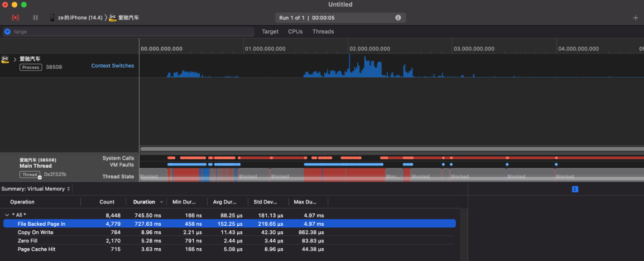Viewport: 644px width, 261px height.
Task: Click the blue filter icon in search field
Action: [7, 32]
